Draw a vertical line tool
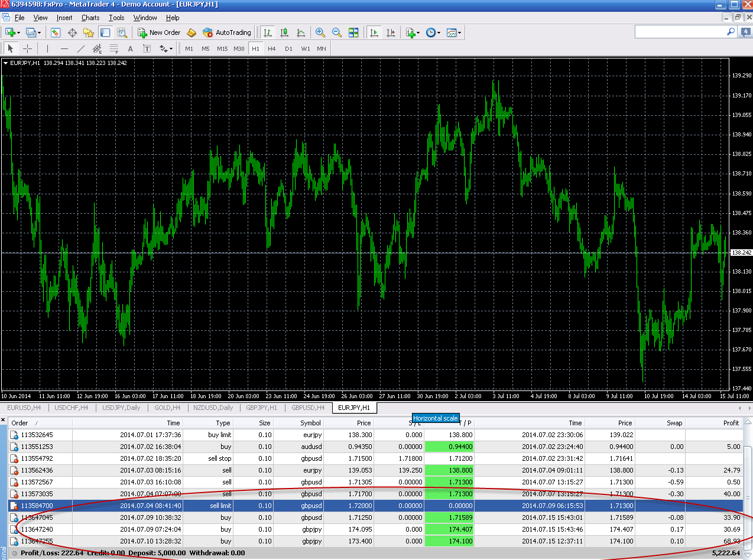This screenshot has height=560, width=753. [48, 48]
